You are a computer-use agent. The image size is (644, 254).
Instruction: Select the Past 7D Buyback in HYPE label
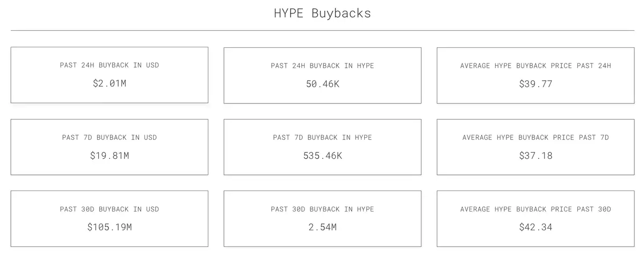322,137
